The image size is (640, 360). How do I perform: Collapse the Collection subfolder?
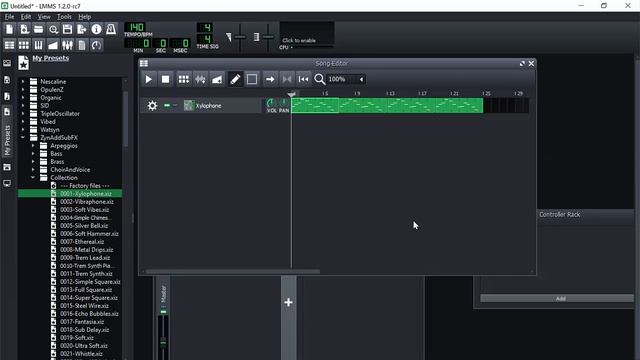coord(33,178)
